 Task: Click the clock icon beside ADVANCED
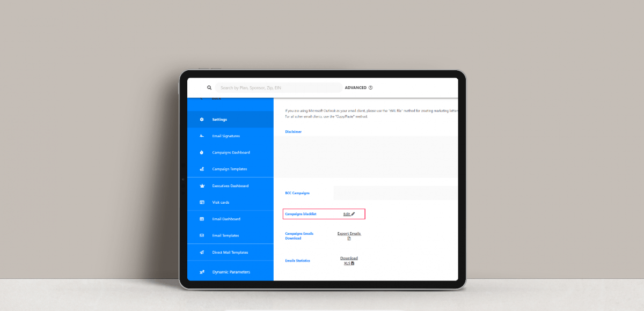[371, 87]
